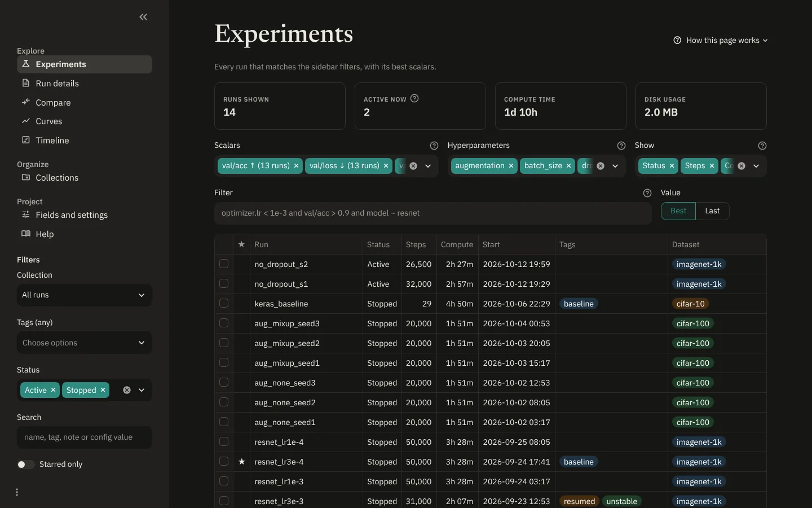The height and width of the screenshot is (508, 812).
Task: Remove the batch_size hyperparameter chip
Action: (569, 166)
